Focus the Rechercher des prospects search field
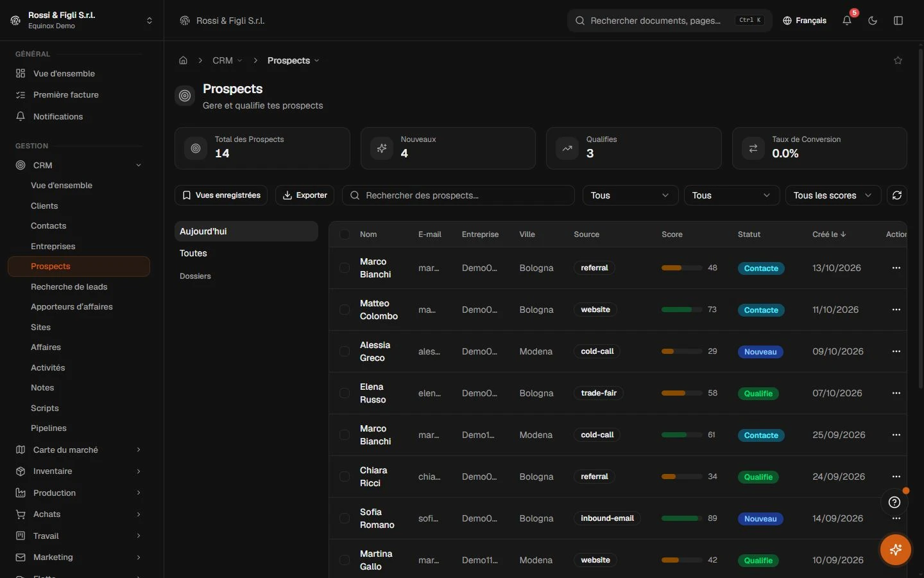Image resolution: width=924 pixels, height=578 pixels. [x=458, y=195]
